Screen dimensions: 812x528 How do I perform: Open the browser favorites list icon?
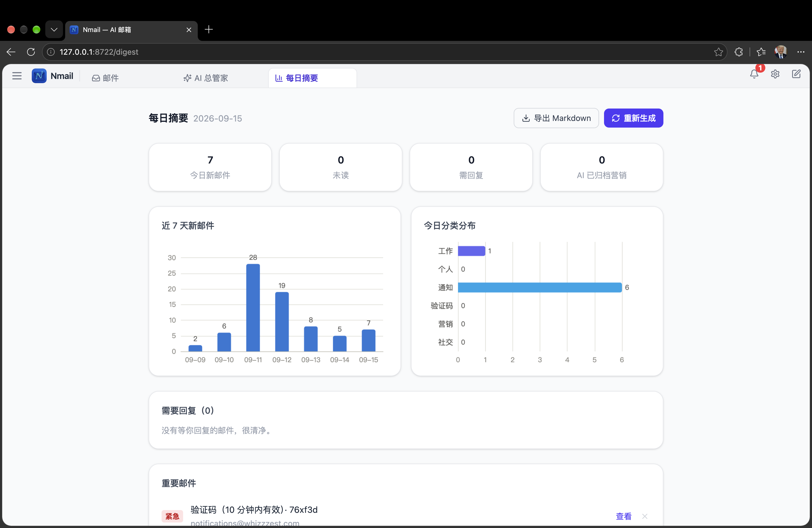point(761,52)
